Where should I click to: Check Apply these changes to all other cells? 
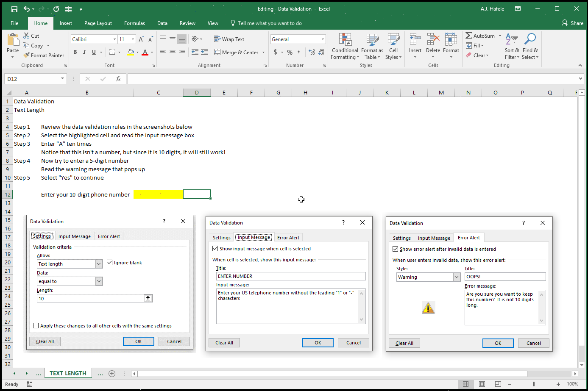tap(36, 326)
